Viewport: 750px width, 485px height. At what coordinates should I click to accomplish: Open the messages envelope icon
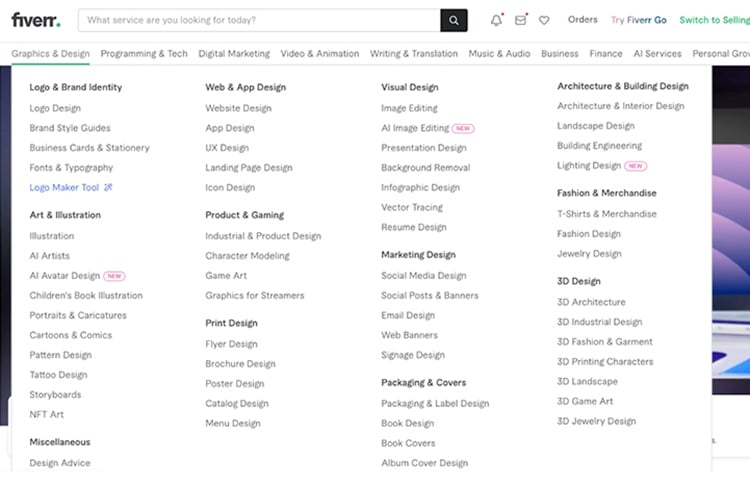pyautogui.click(x=521, y=20)
